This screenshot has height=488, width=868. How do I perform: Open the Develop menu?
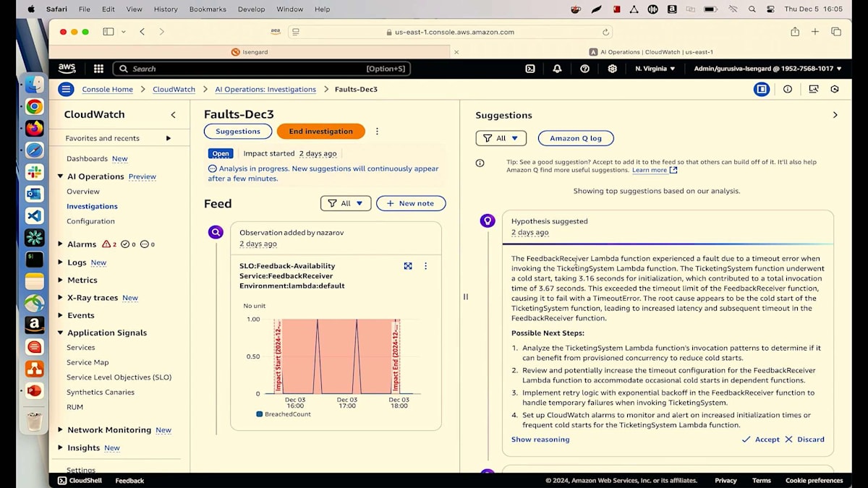(252, 9)
